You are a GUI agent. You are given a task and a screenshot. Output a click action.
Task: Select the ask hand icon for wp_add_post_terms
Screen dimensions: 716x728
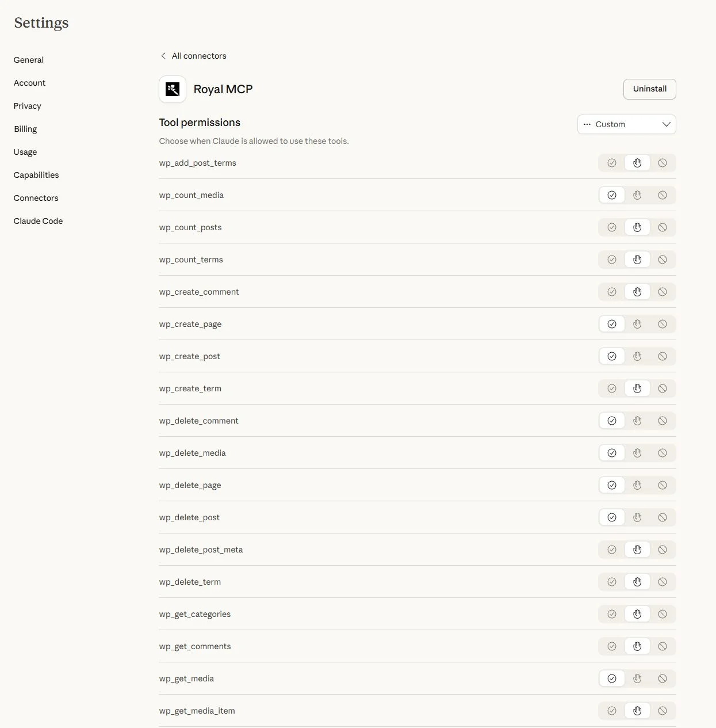[637, 163]
